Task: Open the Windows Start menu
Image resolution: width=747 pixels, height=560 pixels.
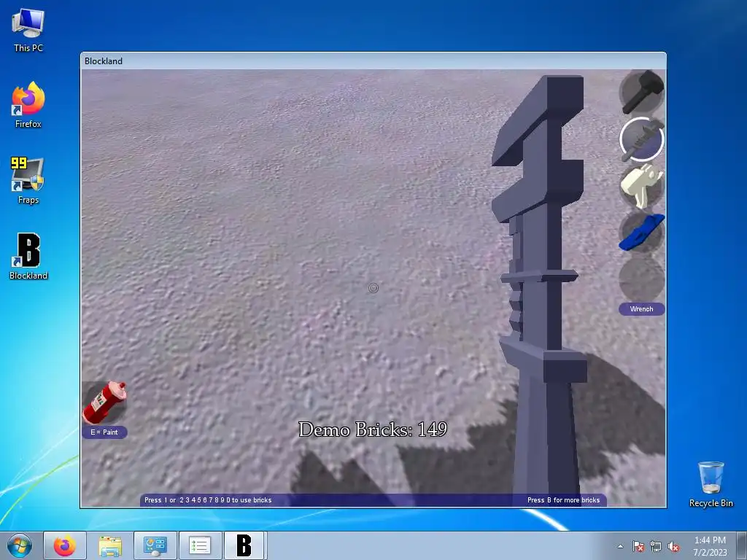Action: pos(20,545)
